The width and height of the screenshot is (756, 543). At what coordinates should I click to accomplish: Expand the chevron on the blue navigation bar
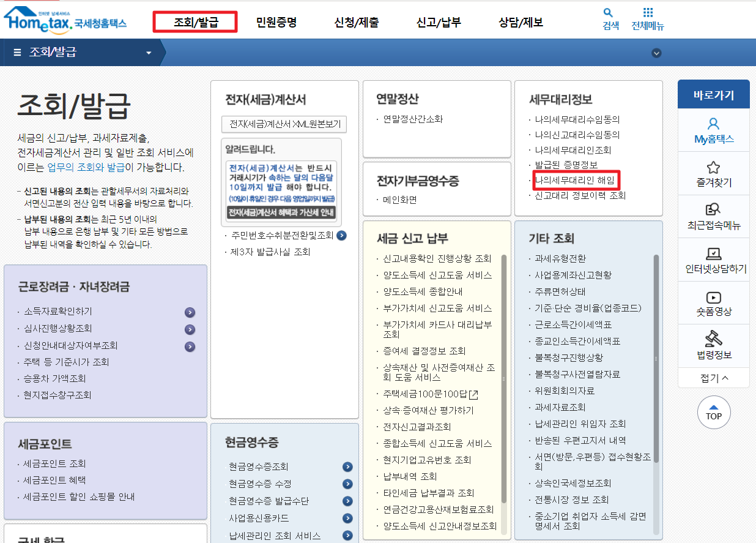click(656, 53)
